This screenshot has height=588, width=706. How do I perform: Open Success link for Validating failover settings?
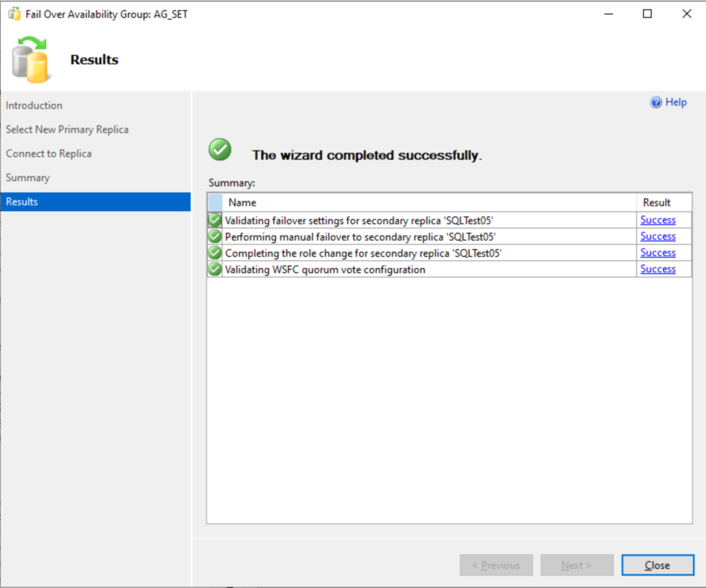[658, 220]
